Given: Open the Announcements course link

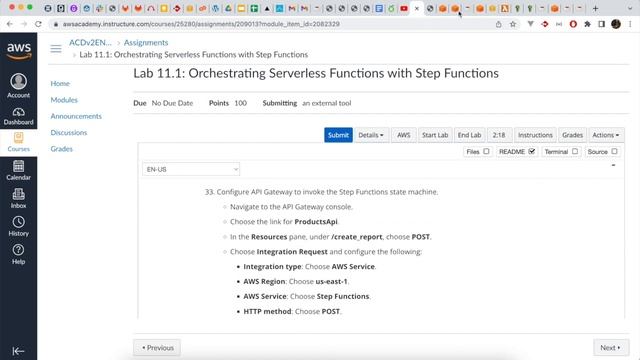Looking at the screenshot, I should (76, 116).
